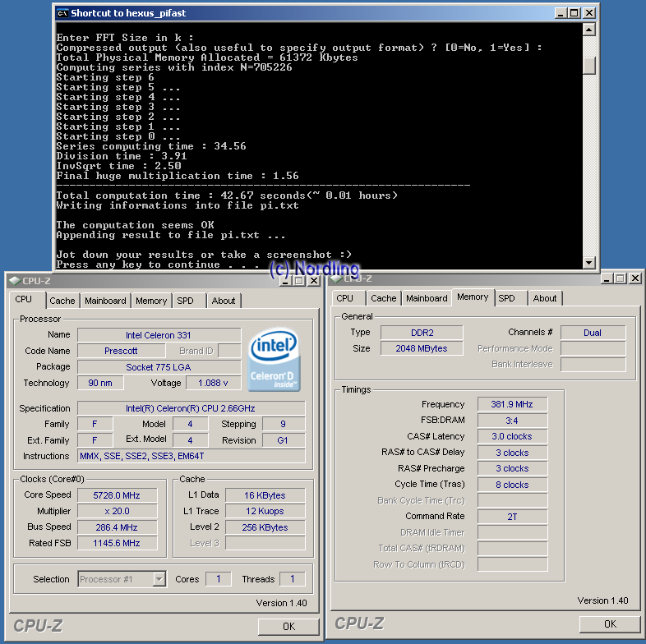Click the L1 Trace value 12 Kuops
Viewport: 646px width, 644px height.
(x=265, y=511)
